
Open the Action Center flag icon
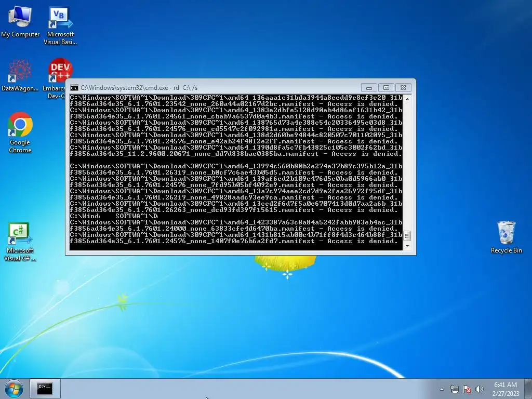tap(467, 389)
